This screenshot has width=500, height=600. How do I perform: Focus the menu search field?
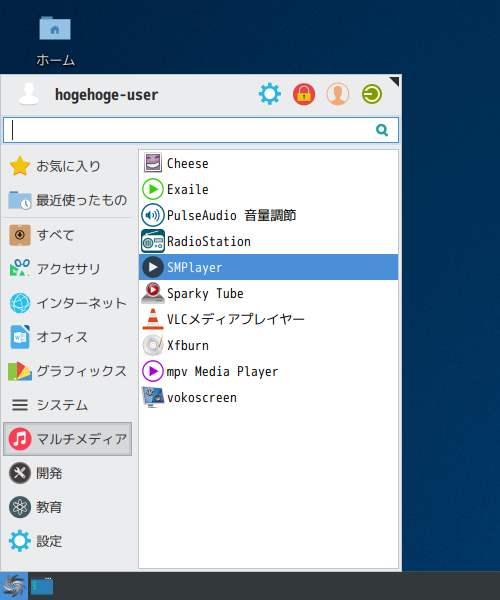point(201,130)
